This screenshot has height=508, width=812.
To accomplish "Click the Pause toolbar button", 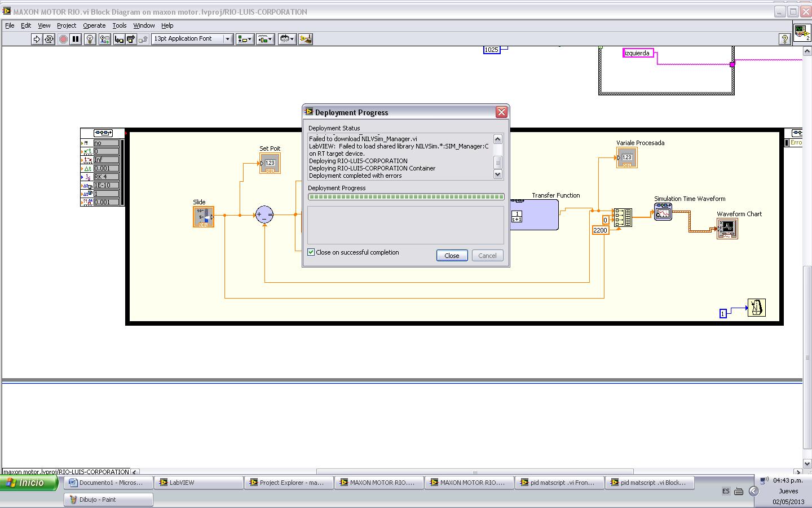I will pyautogui.click(x=76, y=39).
